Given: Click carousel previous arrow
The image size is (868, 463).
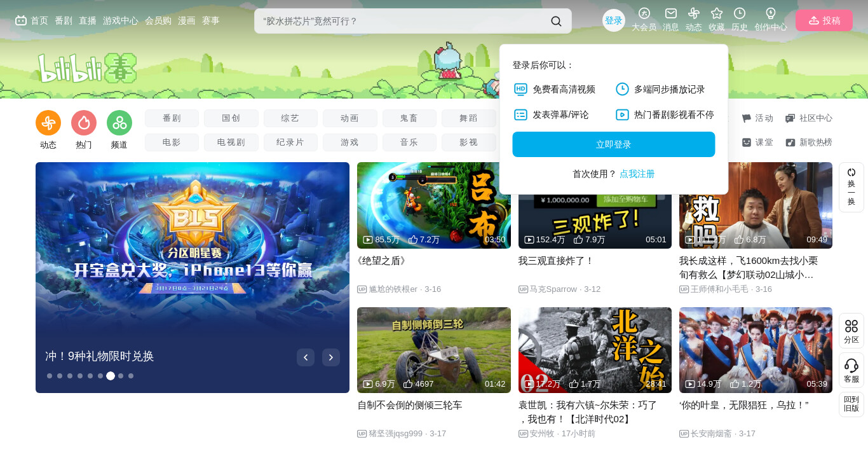Looking at the screenshot, I should pyautogui.click(x=306, y=357).
